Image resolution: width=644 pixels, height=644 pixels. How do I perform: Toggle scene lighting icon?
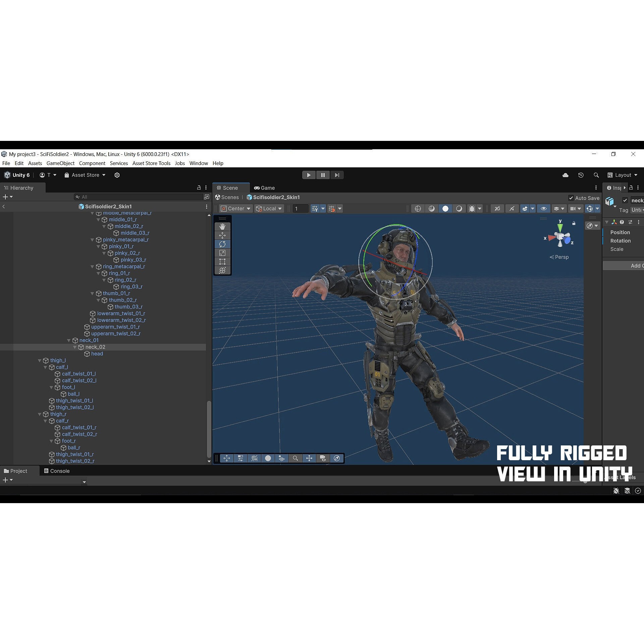(x=512, y=209)
